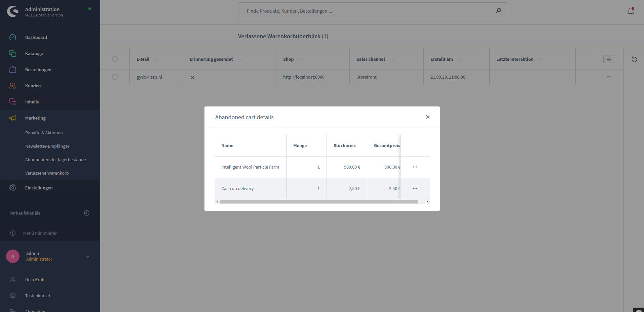The image size is (644, 312).
Task: Open Shop column options menu
Action: click(x=301, y=59)
